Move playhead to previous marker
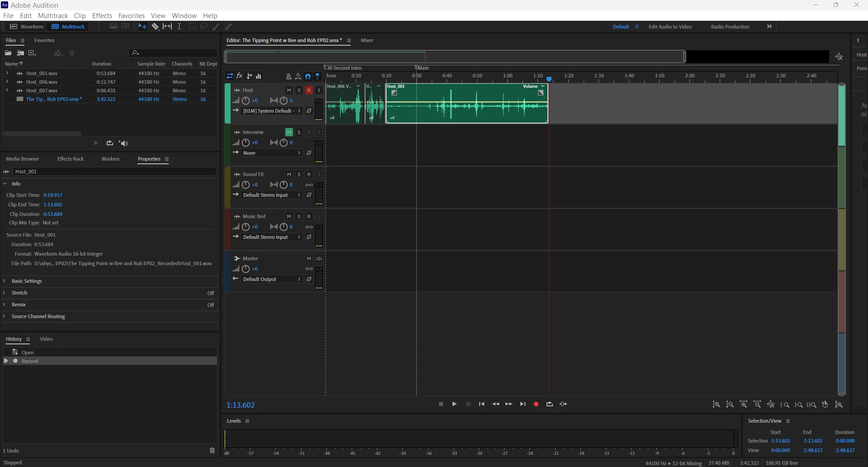Image resolution: width=868 pixels, height=467 pixels. click(x=481, y=404)
